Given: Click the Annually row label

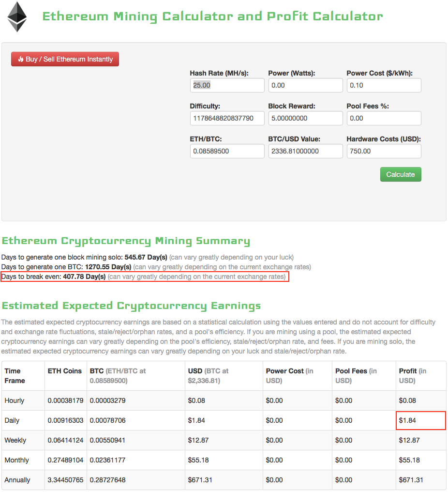Looking at the screenshot, I should point(17,480).
